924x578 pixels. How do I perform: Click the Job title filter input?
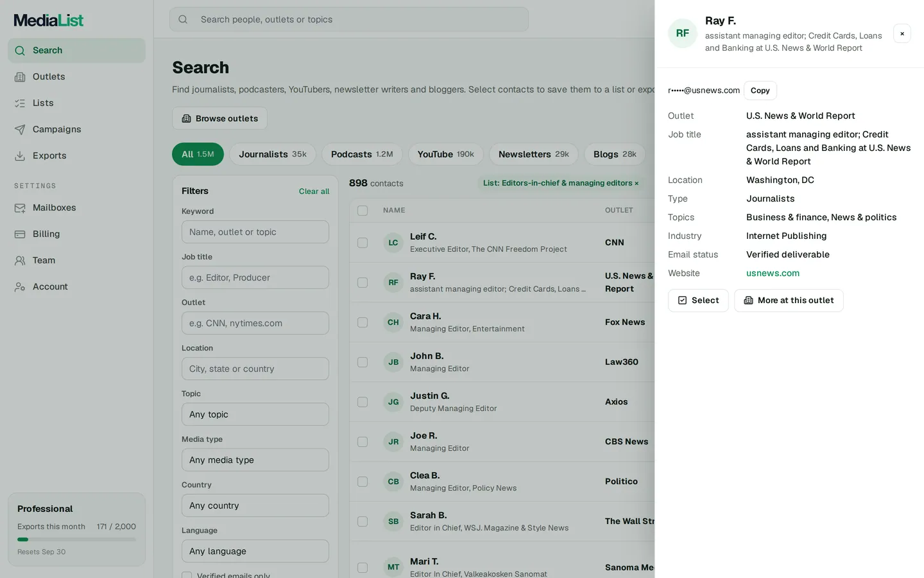tap(255, 277)
